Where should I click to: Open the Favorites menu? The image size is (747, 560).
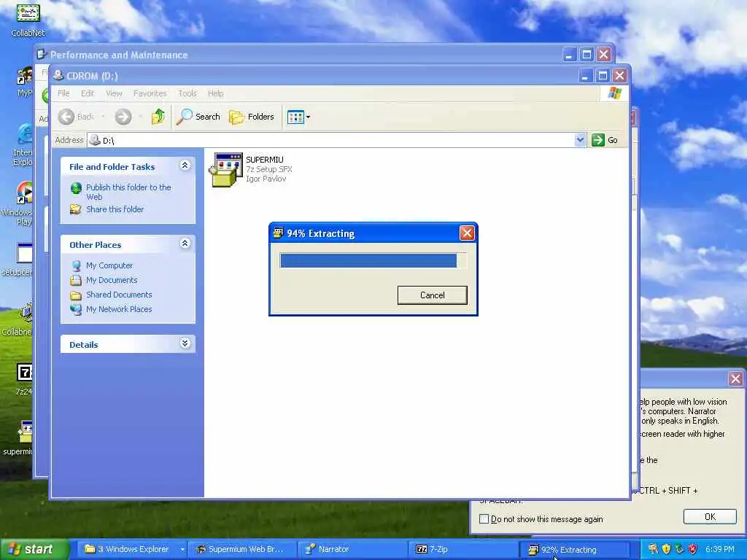pos(150,93)
